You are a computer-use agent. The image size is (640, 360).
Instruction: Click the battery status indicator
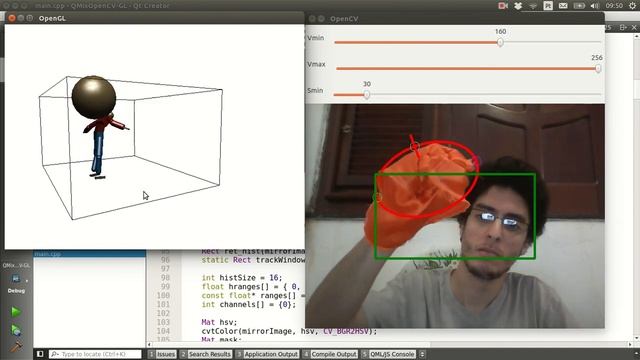579,6
